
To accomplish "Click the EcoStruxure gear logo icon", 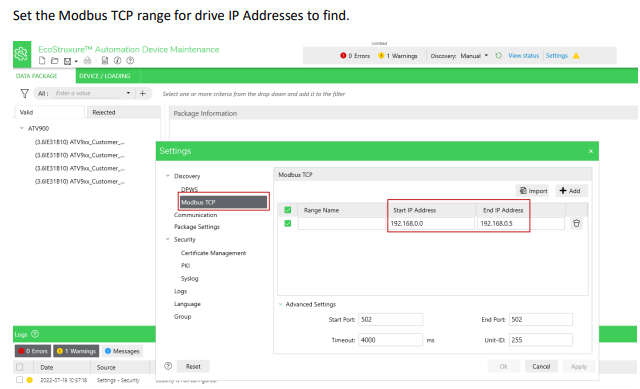I will tap(22, 54).
